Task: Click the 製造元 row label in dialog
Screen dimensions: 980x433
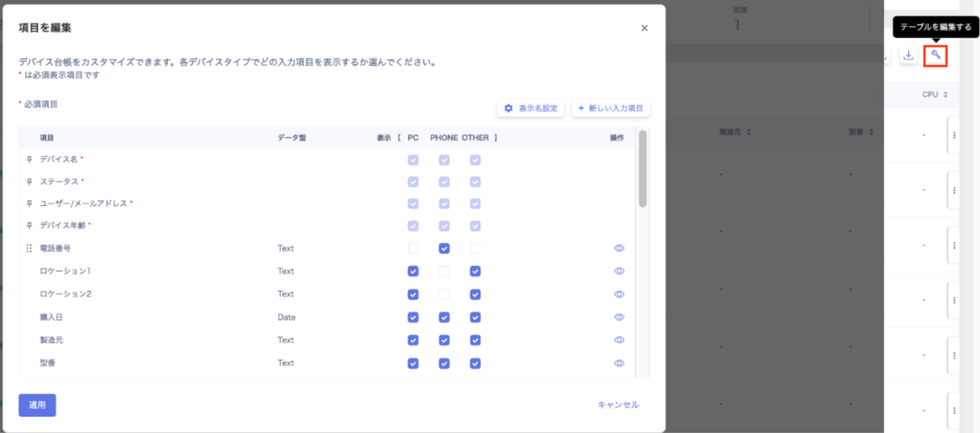Action: pyautogui.click(x=51, y=340)
